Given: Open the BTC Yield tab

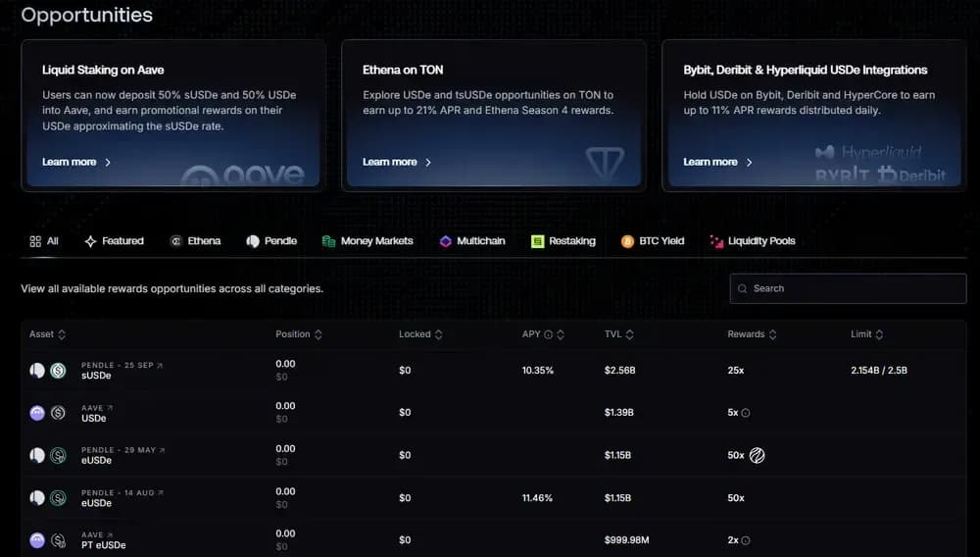Looking at the screenshot, I should (653, 241).
